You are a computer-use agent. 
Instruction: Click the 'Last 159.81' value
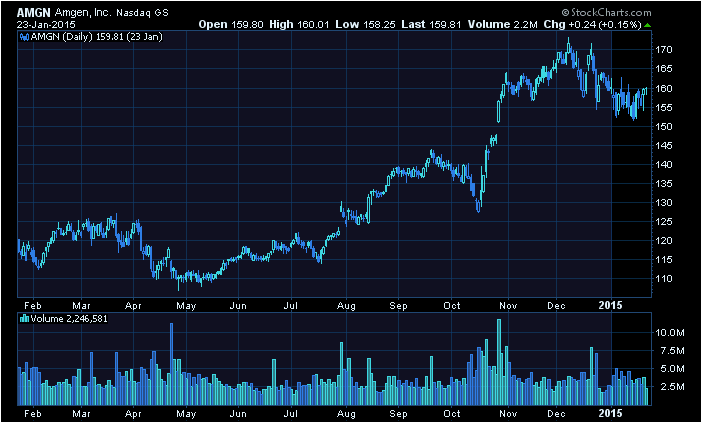click(431, 25)
